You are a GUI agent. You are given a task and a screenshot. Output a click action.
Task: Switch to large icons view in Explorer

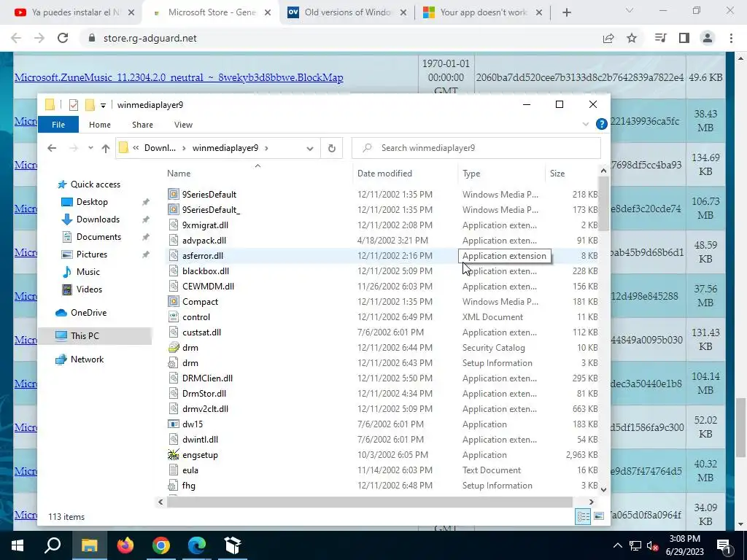coord(600,516)
